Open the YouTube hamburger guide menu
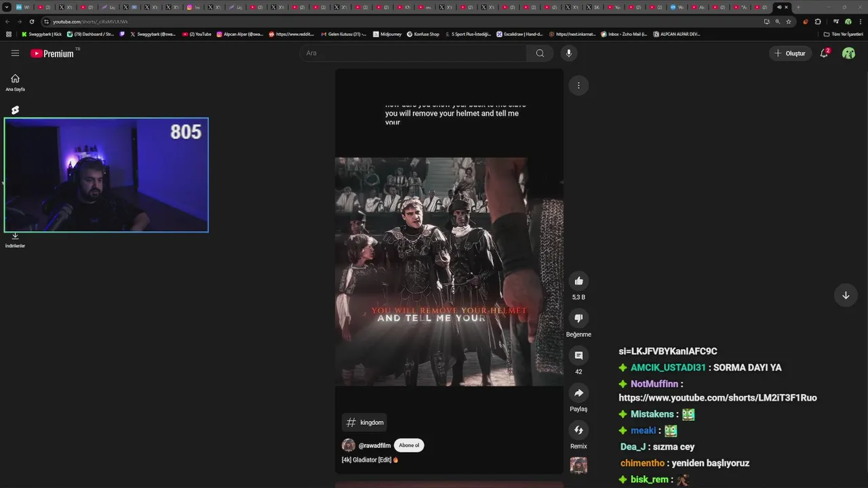Screen dimensions: 868x488 pos(15,53)
